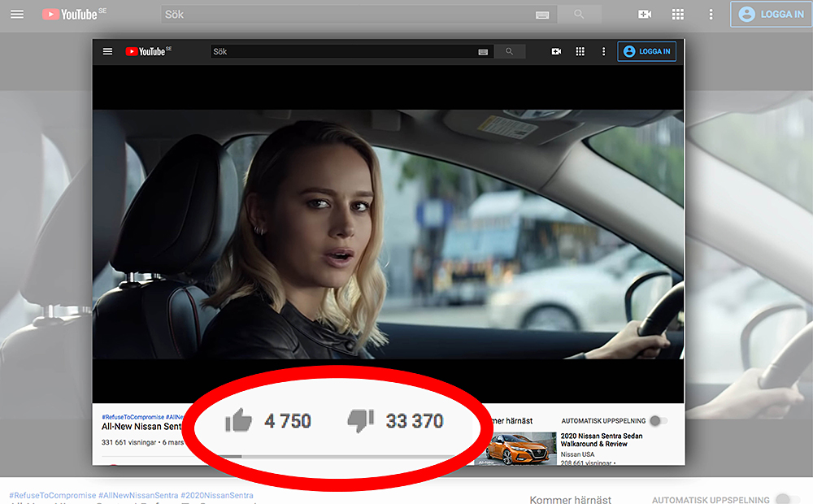Viewport: 813px width, 504px height.
Task: Open YouTube apps grid in dark inset header
Action: click(580, 51)
